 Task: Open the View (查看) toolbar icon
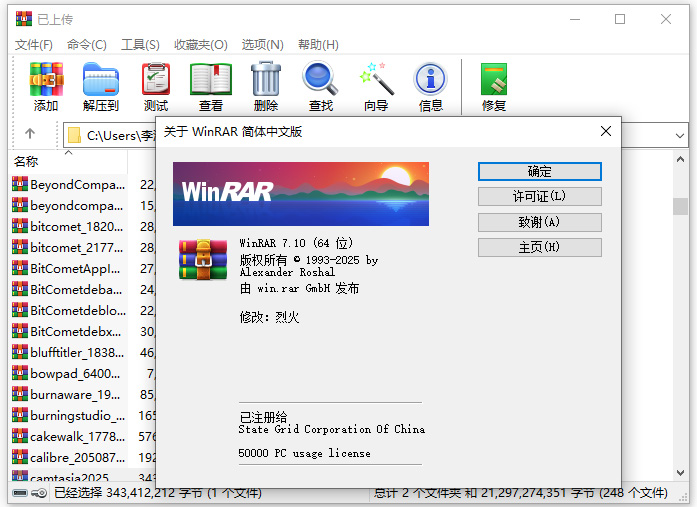tap(211, 86)
